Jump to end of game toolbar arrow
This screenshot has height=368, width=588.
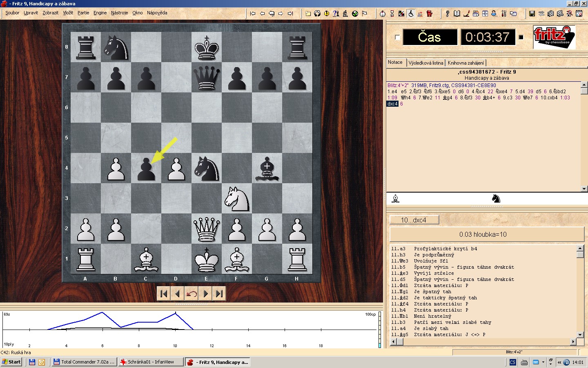(x=290, y=13)
